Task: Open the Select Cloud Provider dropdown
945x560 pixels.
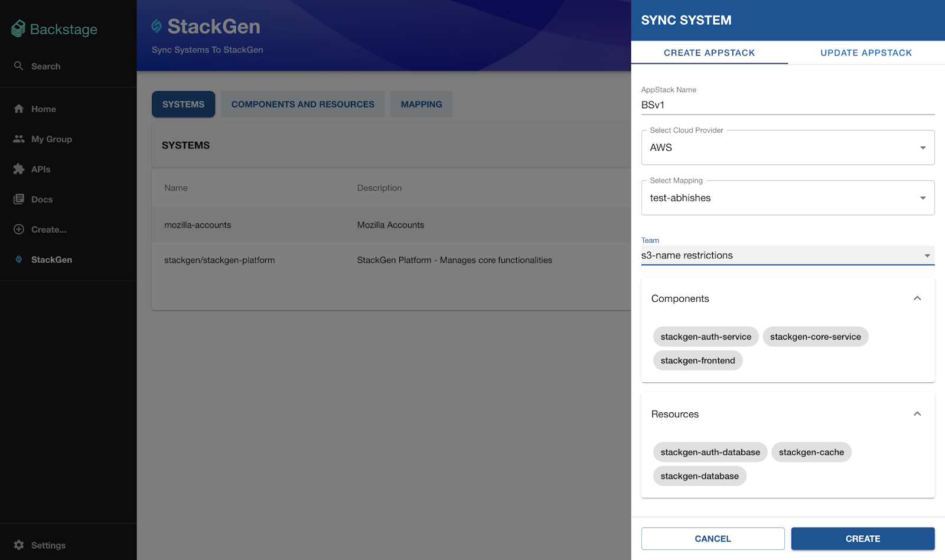Action: point(788,148)
